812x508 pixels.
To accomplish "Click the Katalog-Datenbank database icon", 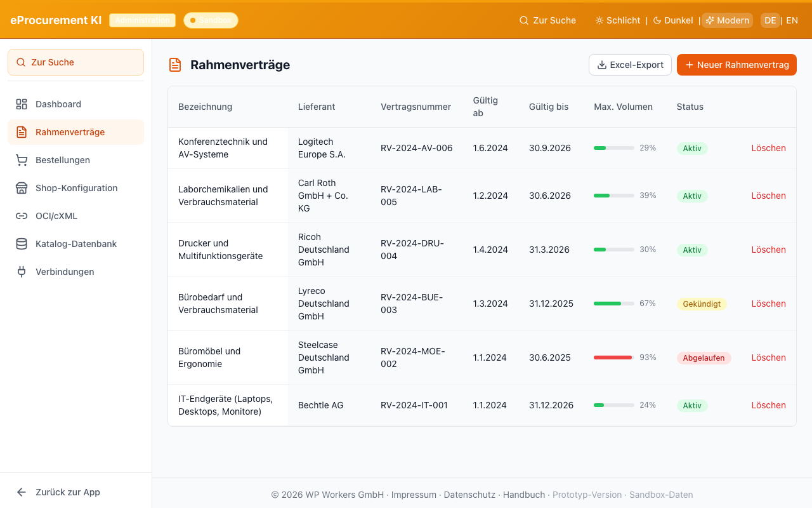I will point(22,244).
